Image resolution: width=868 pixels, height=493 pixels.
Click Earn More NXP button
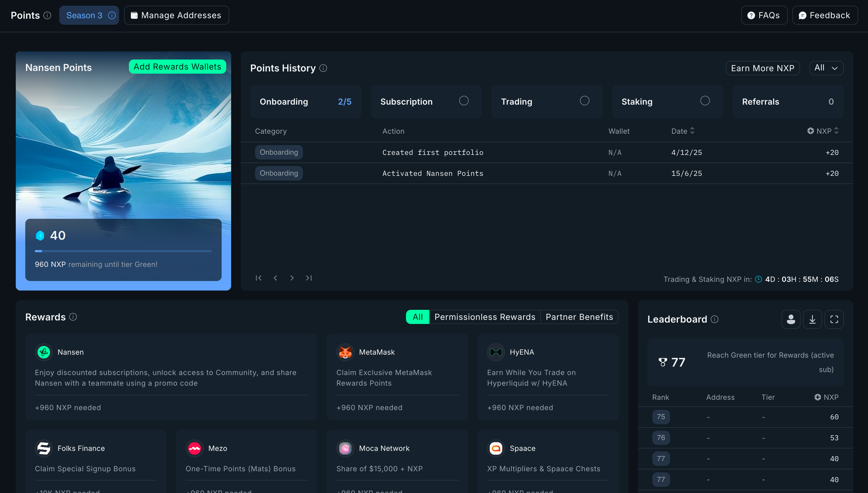762,68
